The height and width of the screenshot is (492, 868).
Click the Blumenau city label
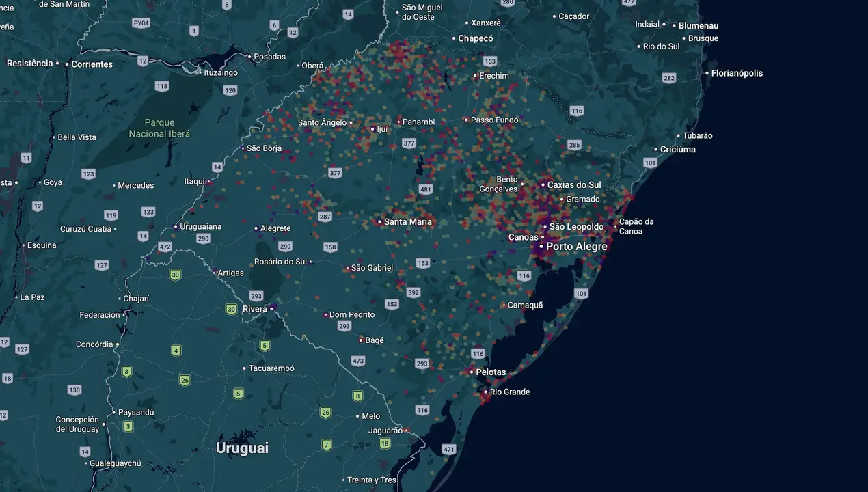point(699,25)
